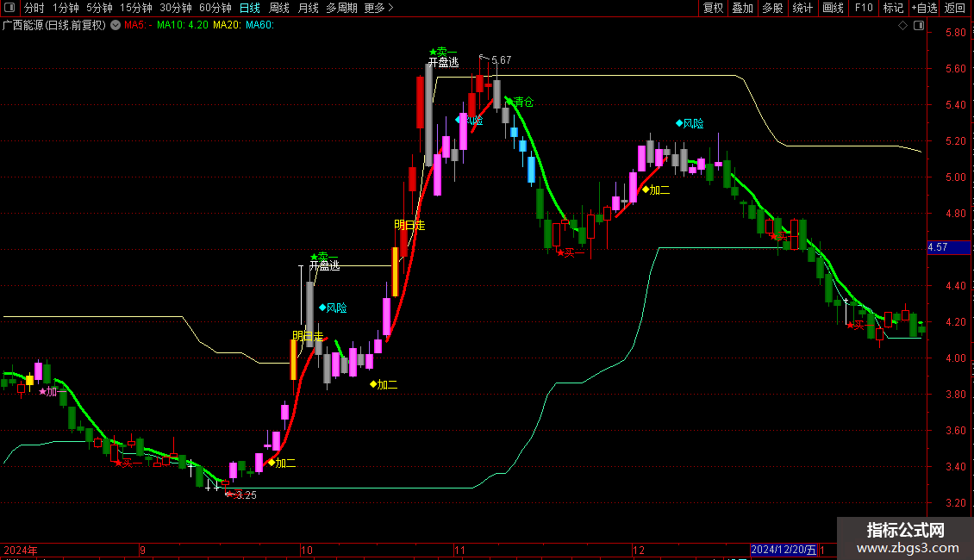Click the 广西能源(日线.前复权) chart title

(54, 26)
